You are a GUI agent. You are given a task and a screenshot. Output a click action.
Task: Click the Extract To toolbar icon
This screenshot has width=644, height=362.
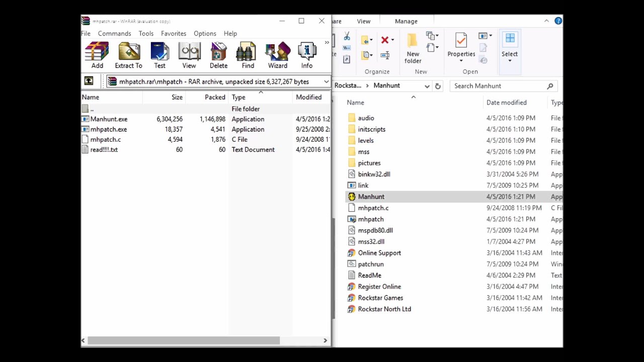(129, 55)
